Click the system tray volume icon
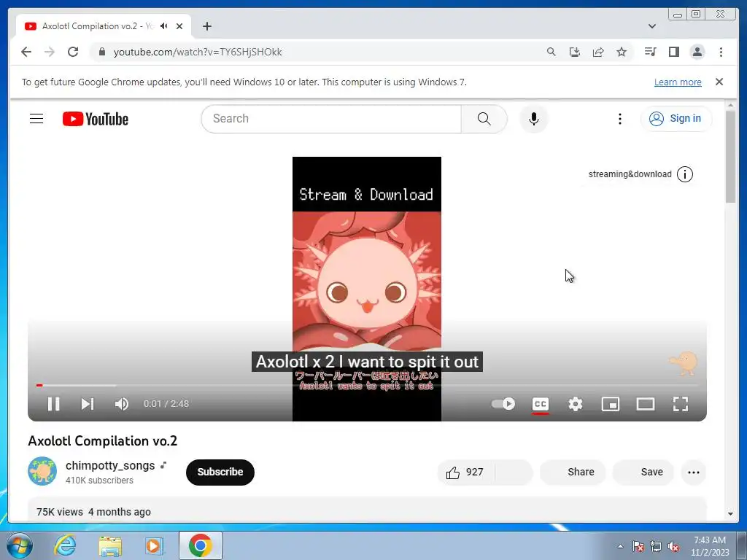747x560 pixels. click(673, 546)
